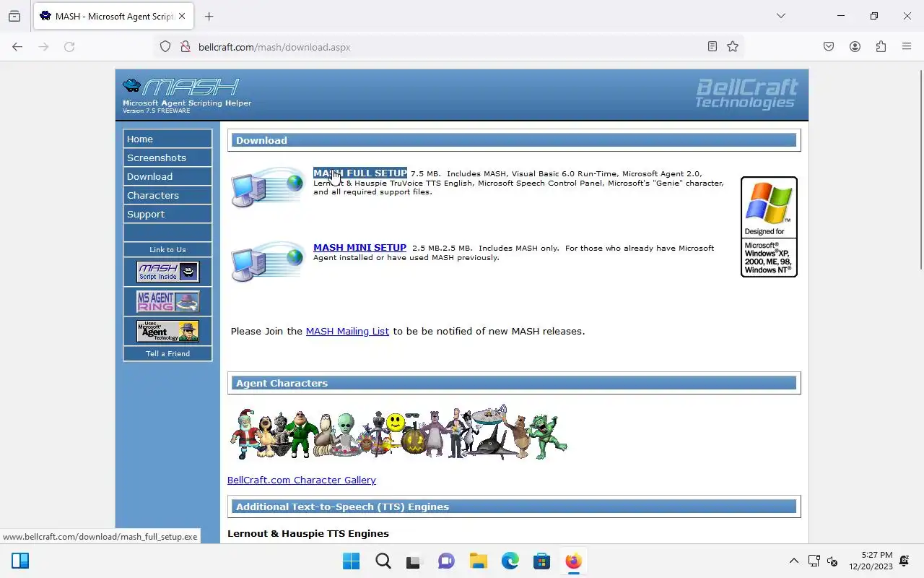Open a new tab with plus icon

click(209, 16)
